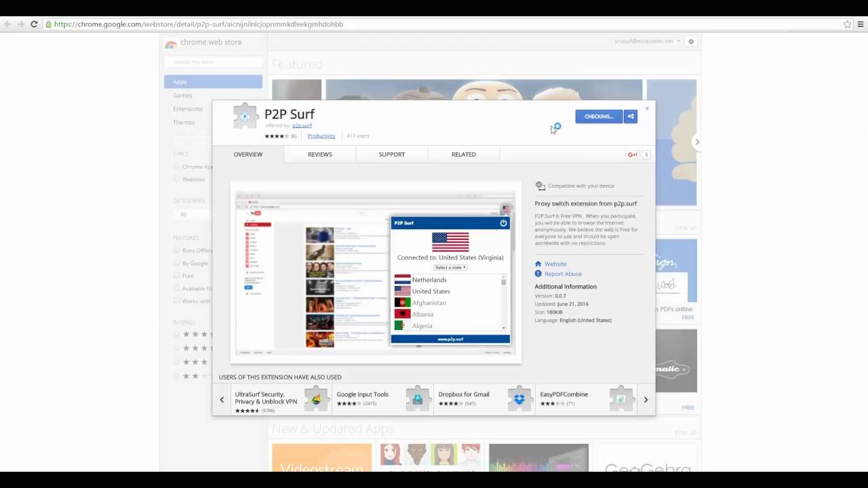The width and height of the screenshot is (868, 488).
Task: Enable the By Google feature filter
Action: coord(177,263)
